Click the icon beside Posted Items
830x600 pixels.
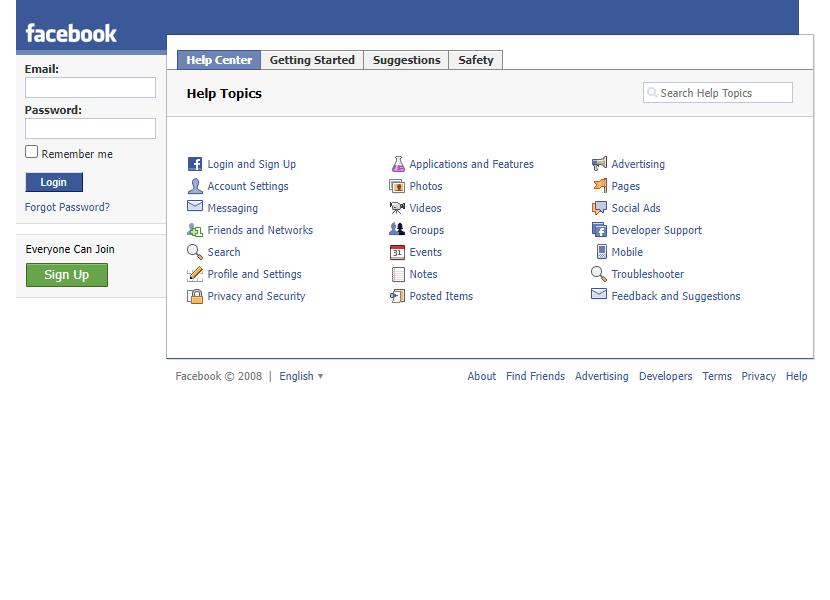[397, 295]
